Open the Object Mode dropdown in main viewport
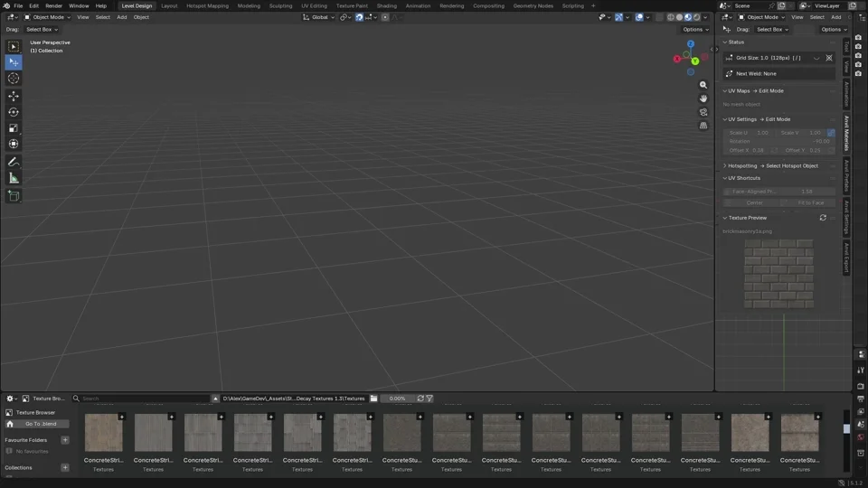868x488 pixels. point(47,17)
